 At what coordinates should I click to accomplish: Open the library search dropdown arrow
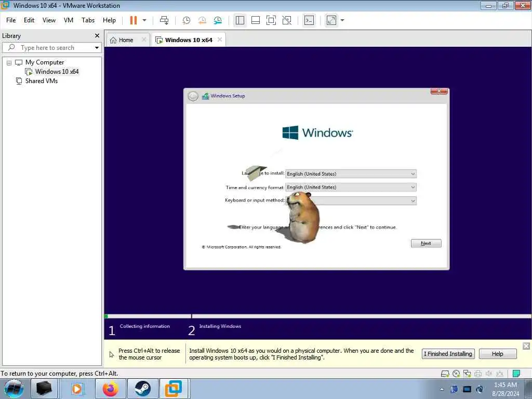(97, 47)
